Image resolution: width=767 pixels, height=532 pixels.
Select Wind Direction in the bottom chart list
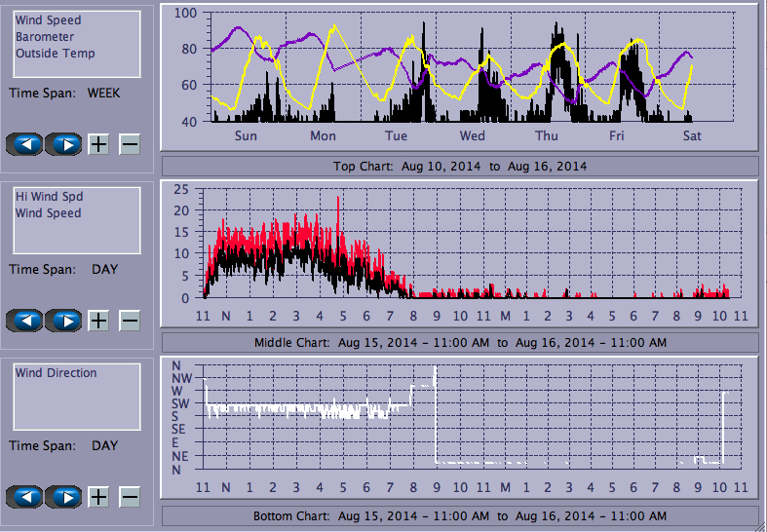click(x=57, y=373)
